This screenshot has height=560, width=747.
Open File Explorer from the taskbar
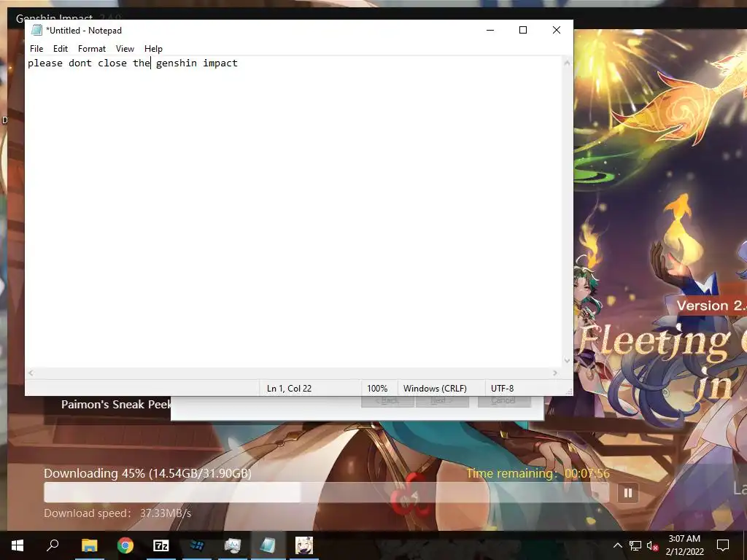(x=89, y=545)
